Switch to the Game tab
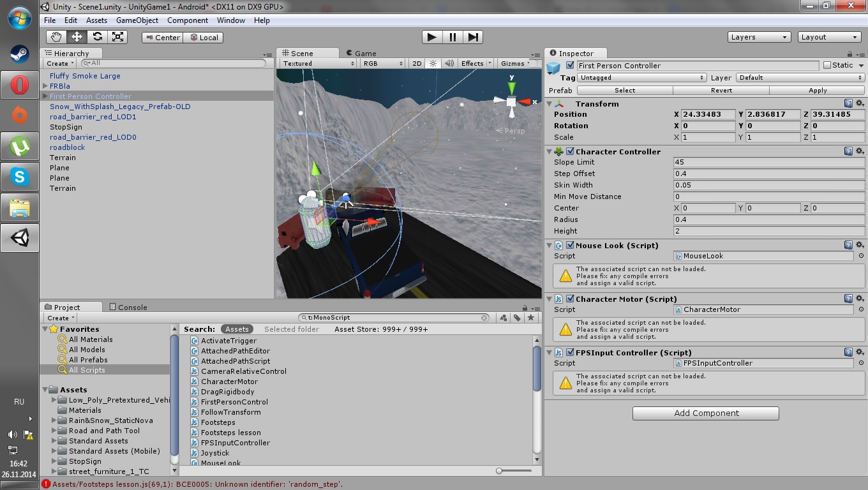The width and height of the screenshot is (868, 490). (361, 53)
